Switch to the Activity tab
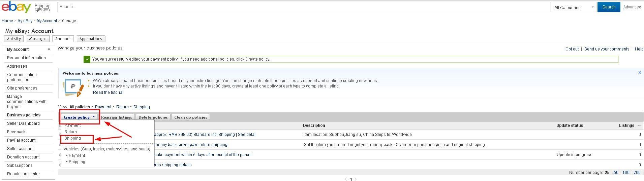Image resolution: width=644 pixels, height=181 pixels. point(14,39)
